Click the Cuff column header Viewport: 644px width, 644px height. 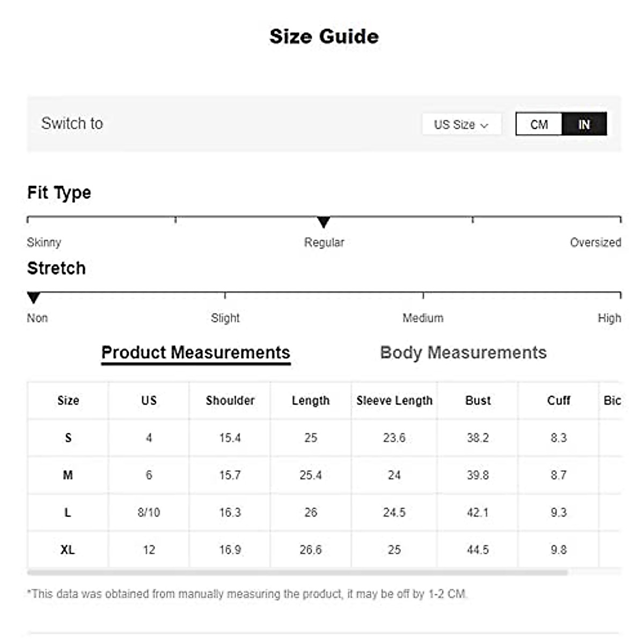[558, 400]
